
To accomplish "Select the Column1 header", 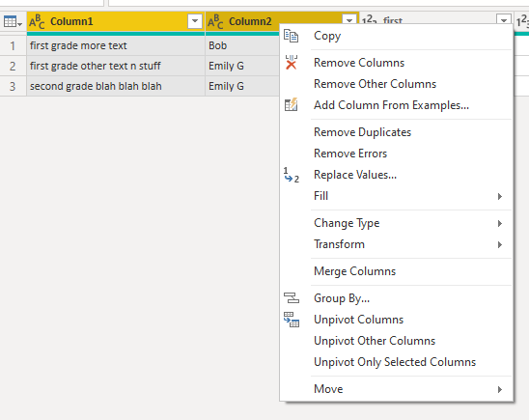I will (x=116, y=21).
